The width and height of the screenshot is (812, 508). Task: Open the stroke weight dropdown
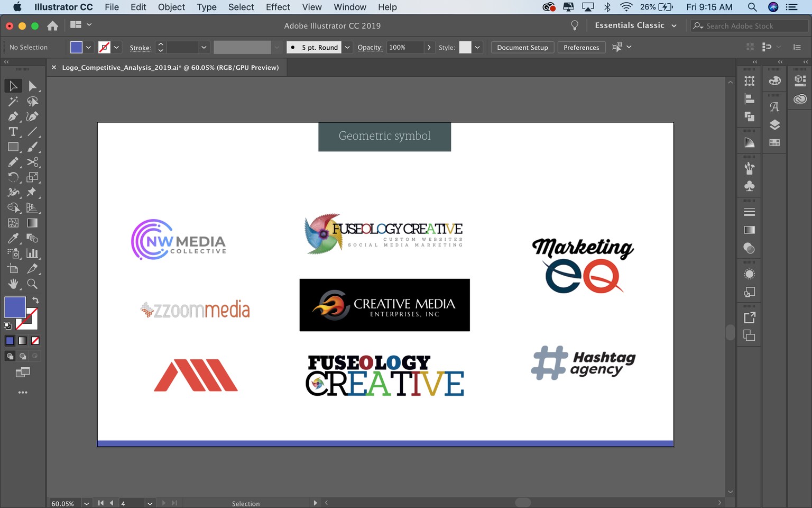(204, 47)
